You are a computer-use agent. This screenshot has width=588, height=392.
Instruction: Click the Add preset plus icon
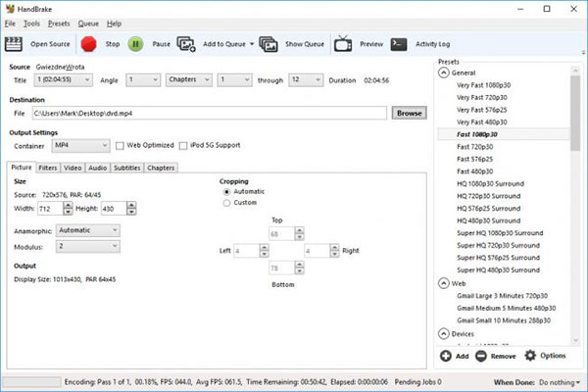click(446, 356)
